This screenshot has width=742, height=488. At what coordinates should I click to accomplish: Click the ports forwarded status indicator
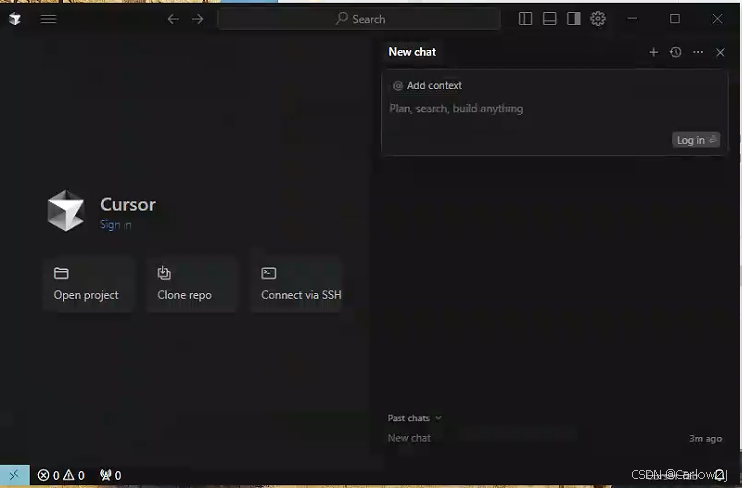(110, 475)
